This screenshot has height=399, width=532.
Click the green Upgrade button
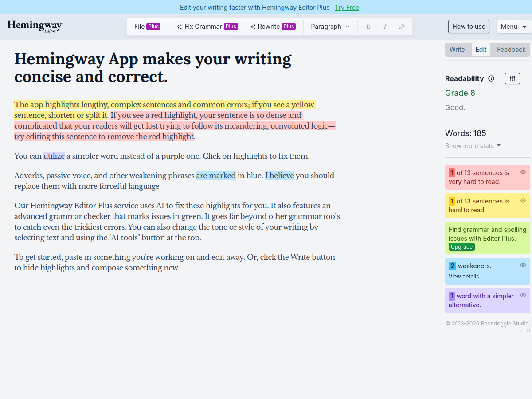coord(462,247)
